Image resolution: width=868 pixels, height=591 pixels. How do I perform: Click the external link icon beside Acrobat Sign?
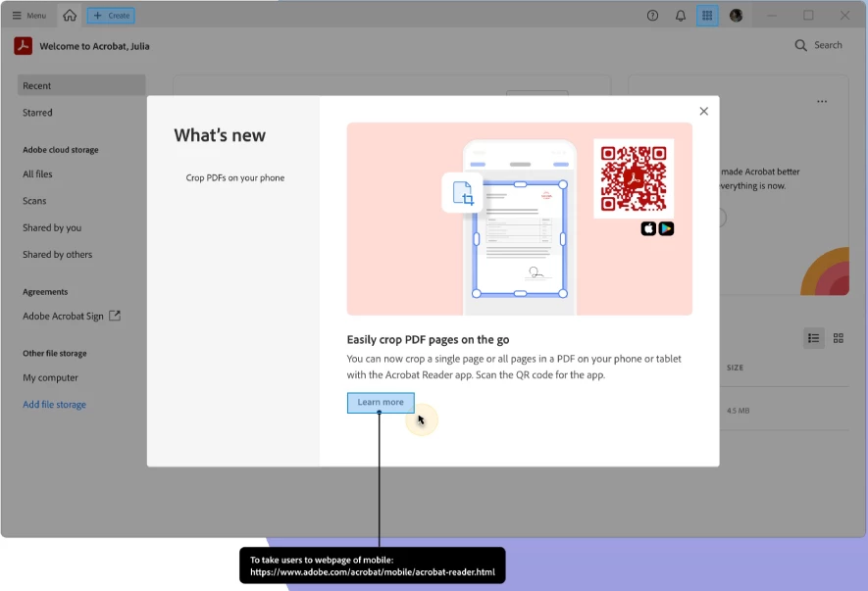click(115, 316)
